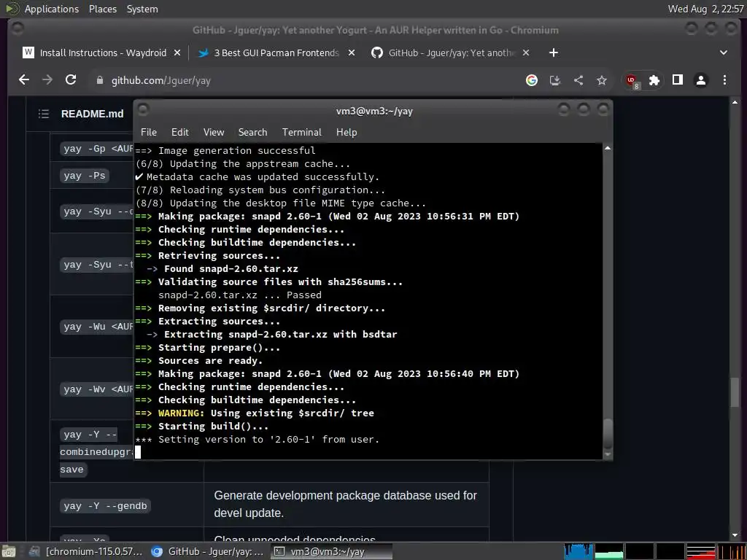Click the terminal scrollbar thumb
The width and height of the screenshot is (747, 560).
[x=608, y=433]
